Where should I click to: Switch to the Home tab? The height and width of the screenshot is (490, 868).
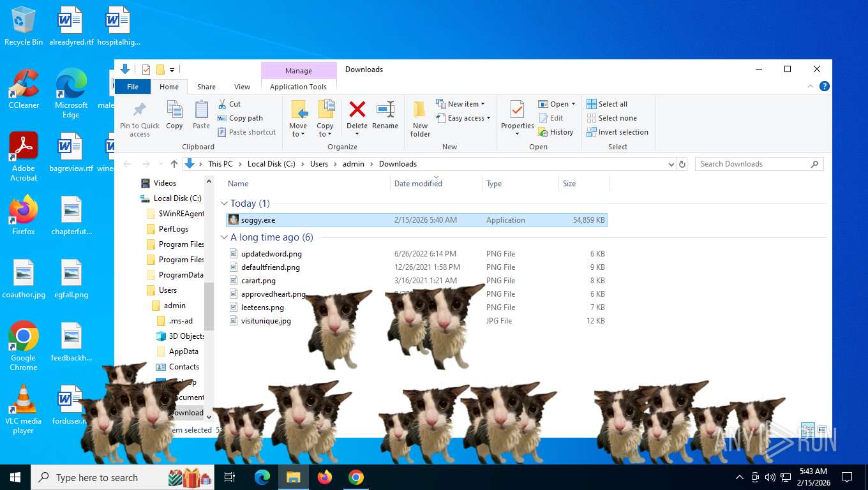click(169, 87)
